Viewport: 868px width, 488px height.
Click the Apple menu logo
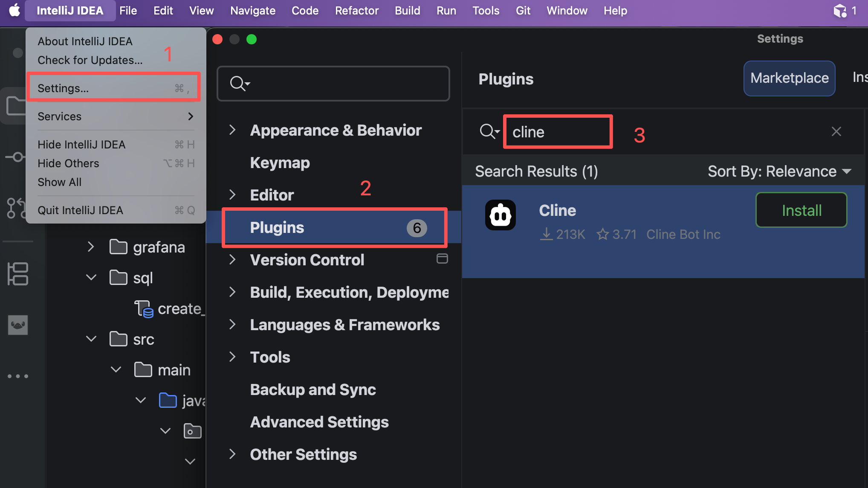tap(14, 10)
